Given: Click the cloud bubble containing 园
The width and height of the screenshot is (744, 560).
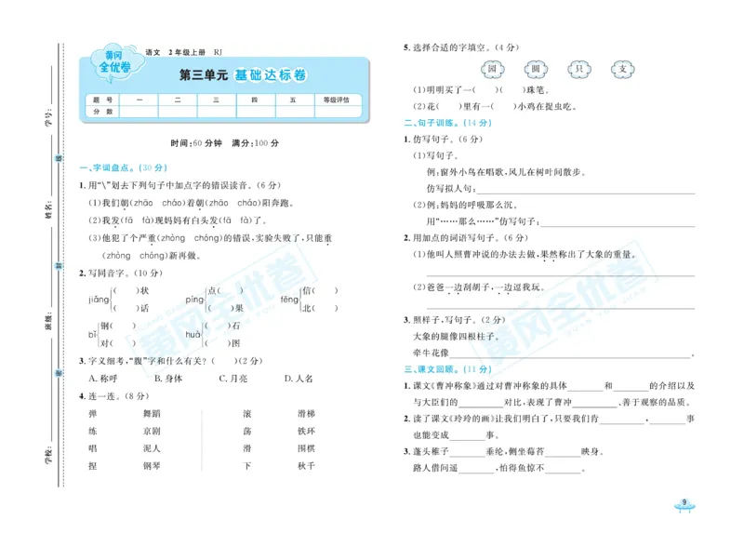Looking at the screenshot, I should coord(491,69).
